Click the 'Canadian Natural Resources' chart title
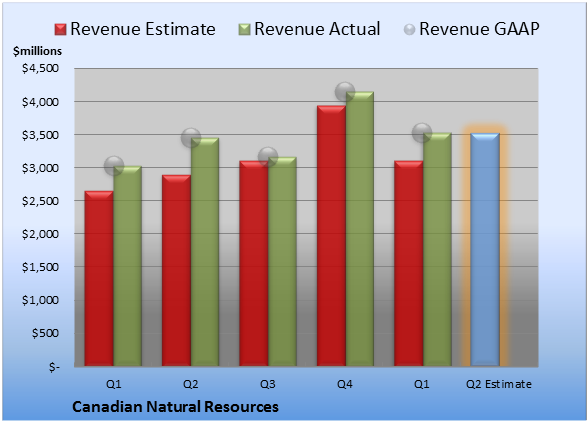 [x=175, y=407]
